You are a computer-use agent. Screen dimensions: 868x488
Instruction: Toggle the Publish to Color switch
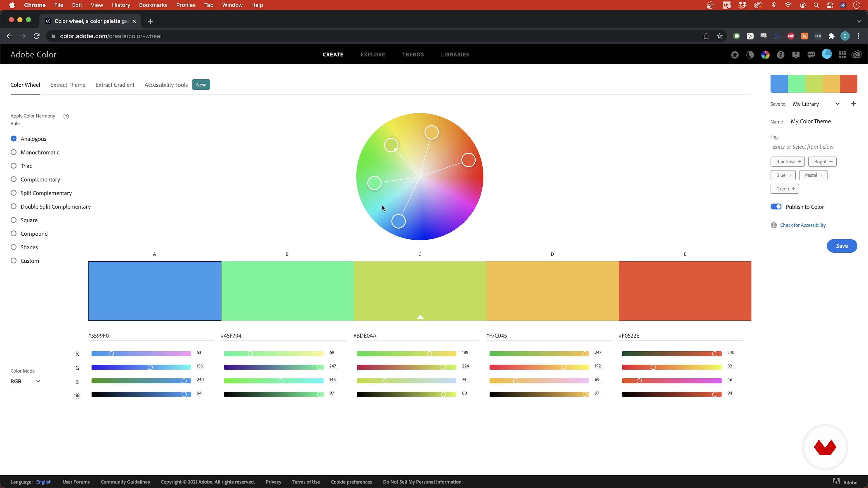776,207
